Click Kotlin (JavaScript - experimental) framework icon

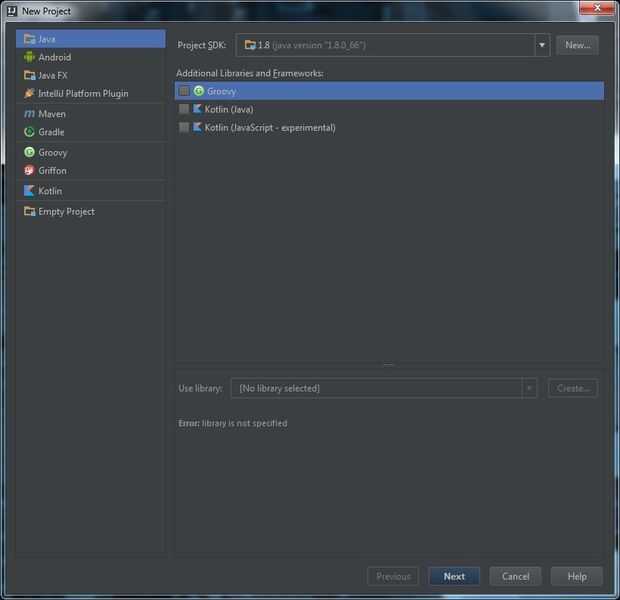point(197,127)
